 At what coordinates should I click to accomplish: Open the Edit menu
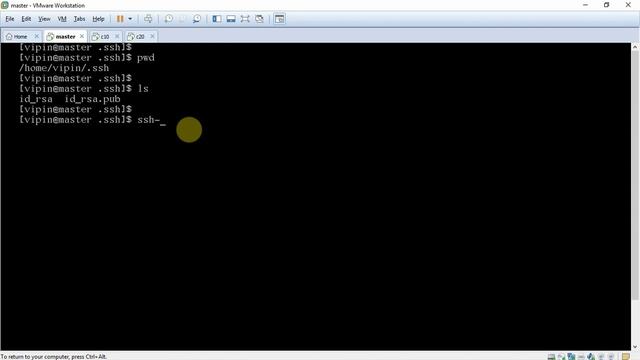tap(26, 19)
